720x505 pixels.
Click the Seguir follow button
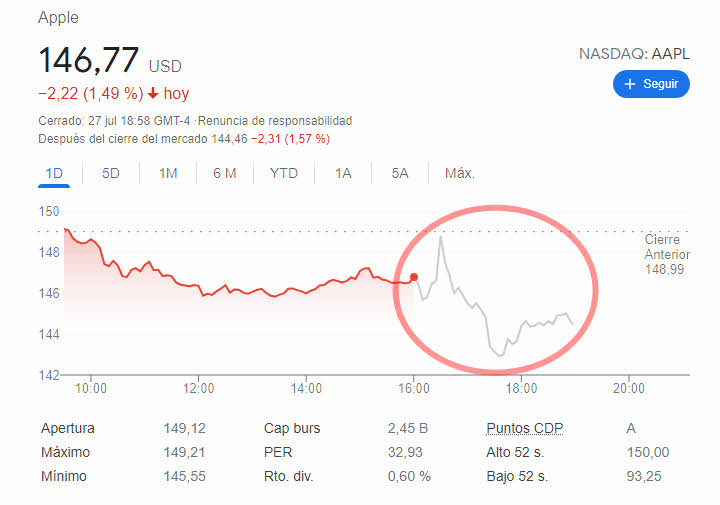[x=651, y=84]
